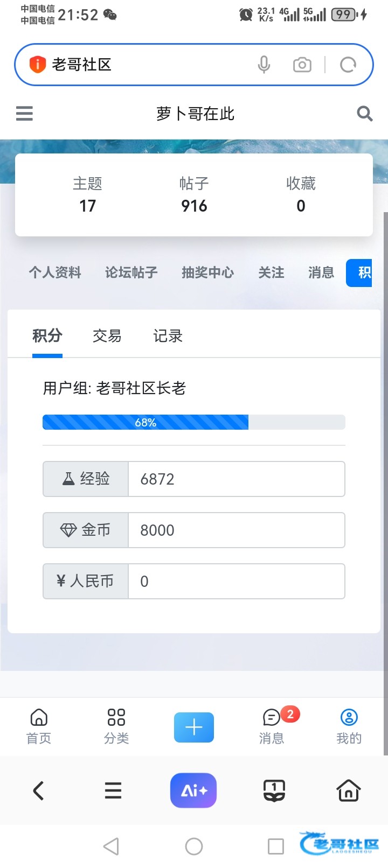
Task: Tap the page refresh icon
Action: click(348, 65)
